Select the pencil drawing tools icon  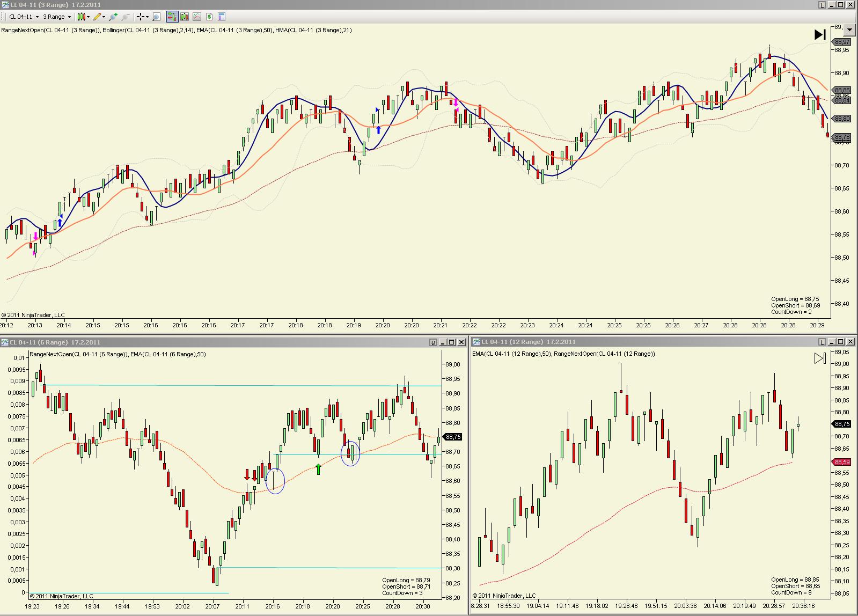97,17
